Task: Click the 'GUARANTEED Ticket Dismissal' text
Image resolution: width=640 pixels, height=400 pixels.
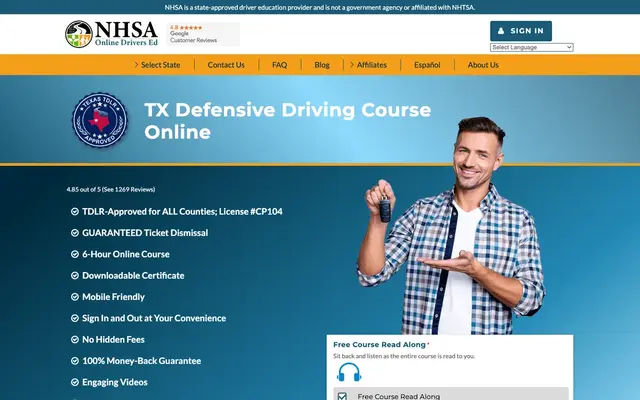Action: click(x=145, y=233)
